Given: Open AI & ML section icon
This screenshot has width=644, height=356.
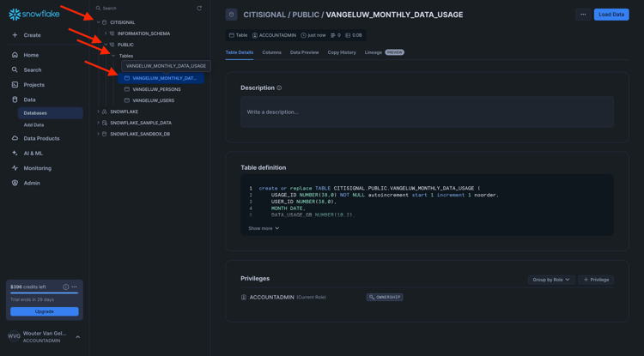Looking at the screenshot, I should (15, 153).
